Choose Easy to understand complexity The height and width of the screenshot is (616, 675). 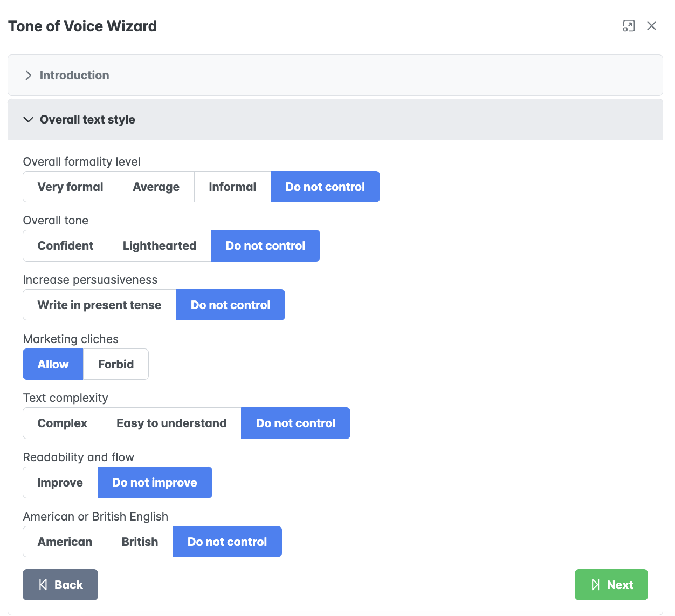coord(171,423)
